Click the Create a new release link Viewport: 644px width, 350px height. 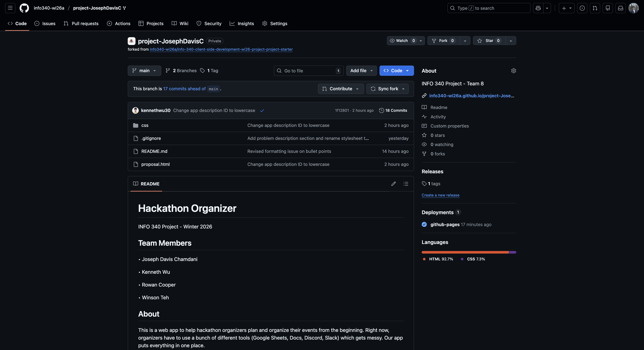pyautogui.click(x=440, y=195)
